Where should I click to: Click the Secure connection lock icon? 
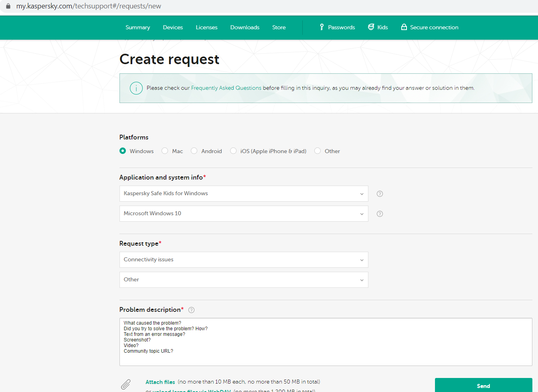click(404, 27)
